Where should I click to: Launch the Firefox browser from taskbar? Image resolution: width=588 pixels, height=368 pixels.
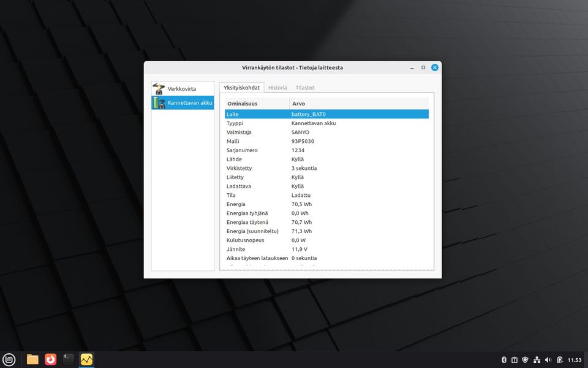coord(51,360)
